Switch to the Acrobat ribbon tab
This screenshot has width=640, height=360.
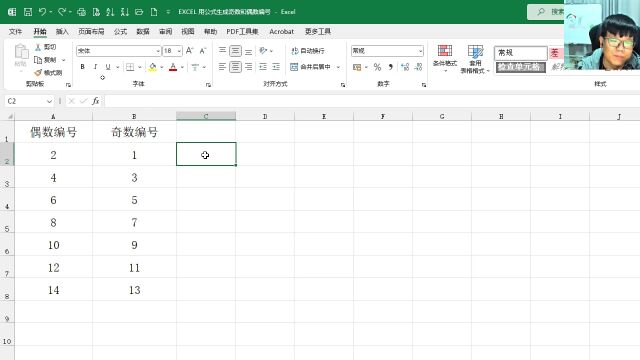coord(281,31)
